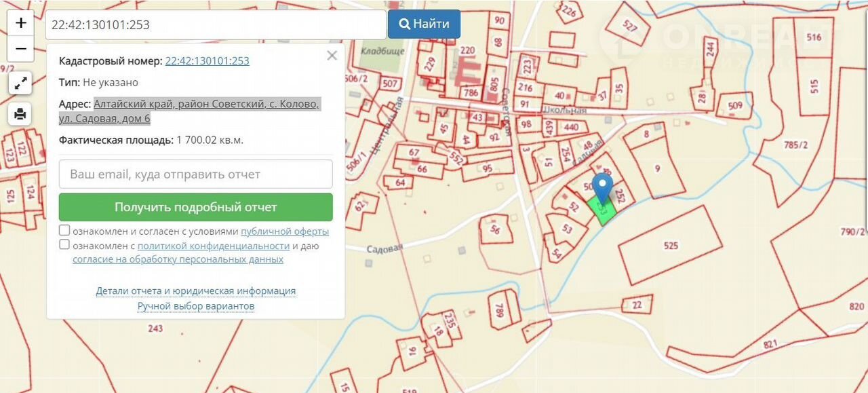Click Получить подробный отчет button
Screen dimensions: 868x393
(x=196, y=207)
